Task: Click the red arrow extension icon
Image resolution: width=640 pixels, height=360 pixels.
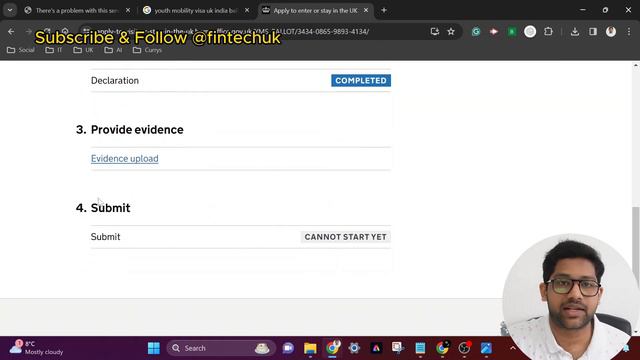Action: (x=494, y=31)
